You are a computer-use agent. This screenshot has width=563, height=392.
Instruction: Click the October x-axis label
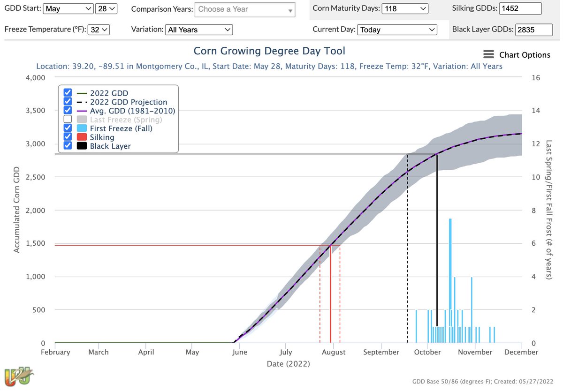click(x=428, y=352)
